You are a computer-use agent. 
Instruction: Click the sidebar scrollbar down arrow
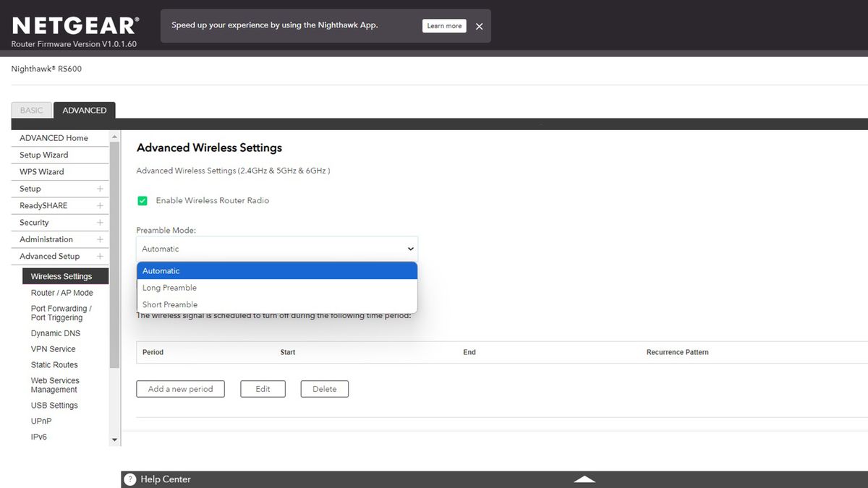click(114, 439)
